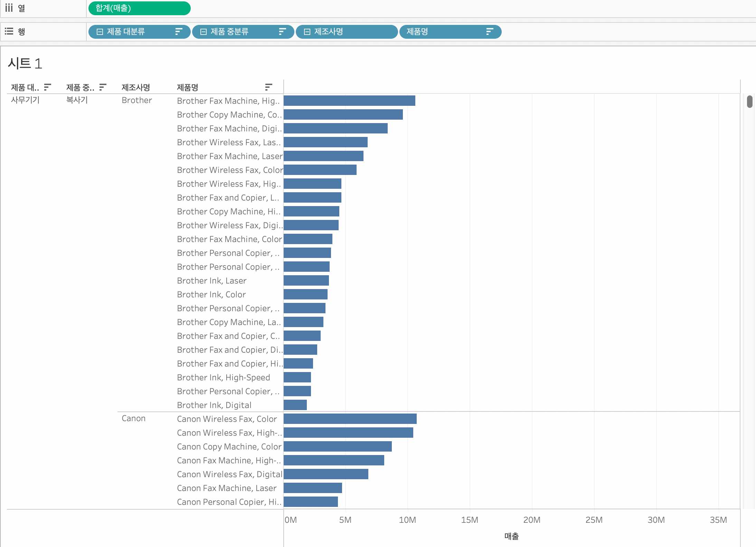Select Brother Fax Machine, Color label
Image resolution: width=756 pixels, height=547 pixels.
(x=229, y=239)
